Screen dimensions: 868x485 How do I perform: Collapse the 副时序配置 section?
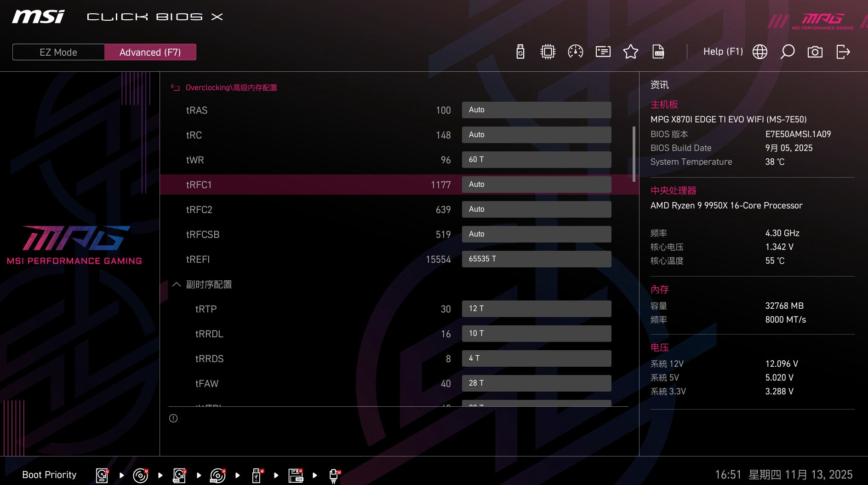pyautogui.click(x=176, y=284)
